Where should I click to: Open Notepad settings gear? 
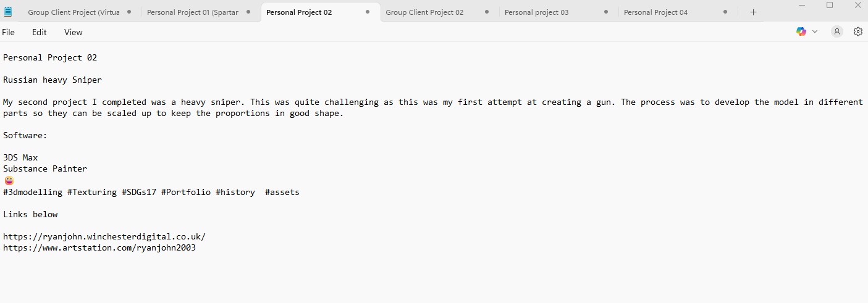point(858,31)
